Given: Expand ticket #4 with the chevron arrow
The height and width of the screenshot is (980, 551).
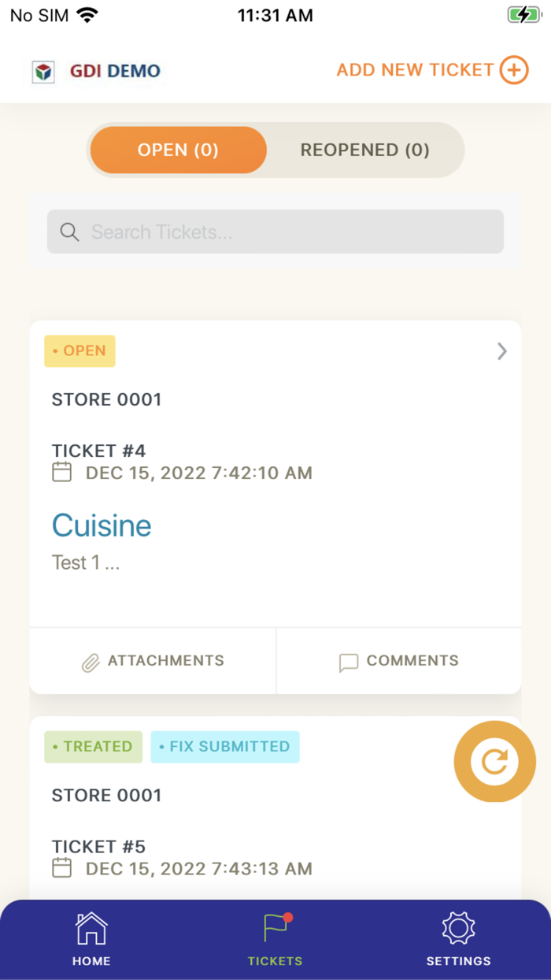Looking at the screenshot, I should [x=502, y=351].
